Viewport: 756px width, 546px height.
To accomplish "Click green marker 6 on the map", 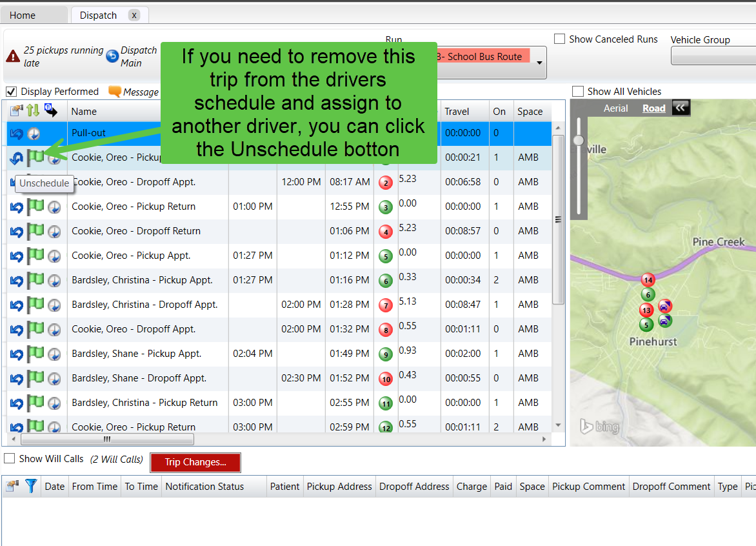I will 648,294.
